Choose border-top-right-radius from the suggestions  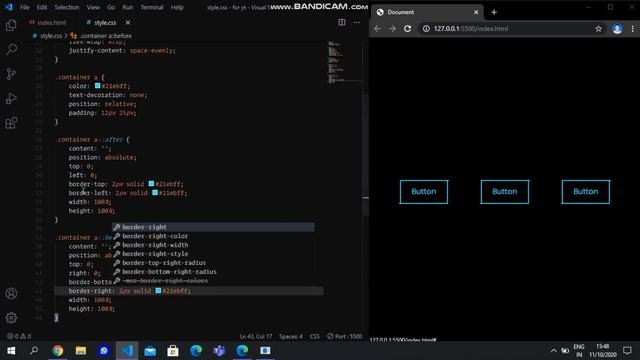pyautogui.click(x=213, y=263)
